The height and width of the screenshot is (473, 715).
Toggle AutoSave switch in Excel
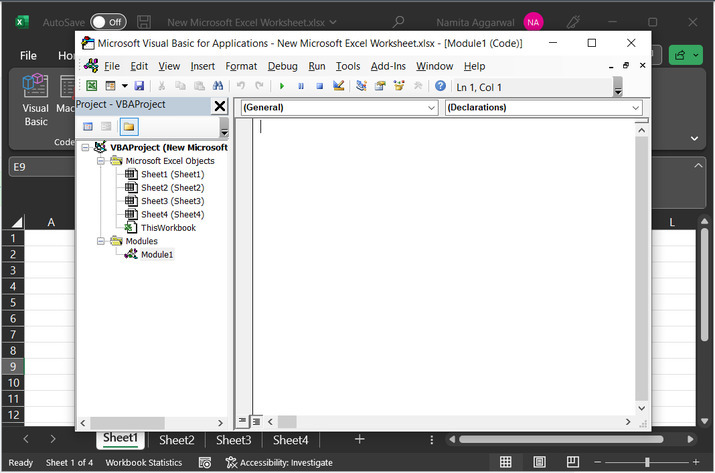[x=108, y=22]
